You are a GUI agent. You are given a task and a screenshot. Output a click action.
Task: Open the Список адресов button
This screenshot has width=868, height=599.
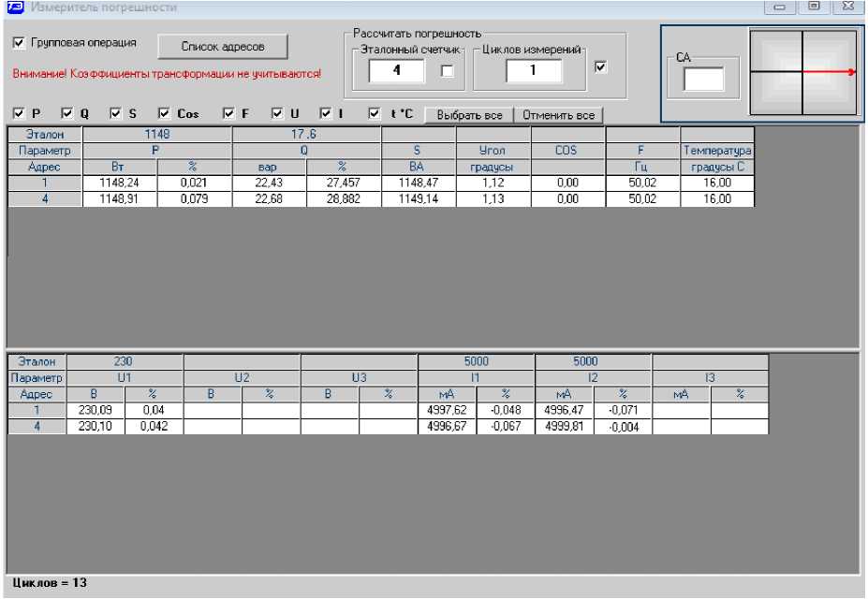point(222,46)
